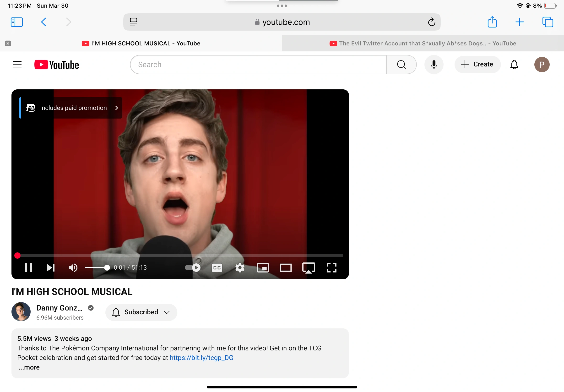The width and height of the screenshot is (564, 392).
Task: Open miniplayer for the video
Action: 263,267
